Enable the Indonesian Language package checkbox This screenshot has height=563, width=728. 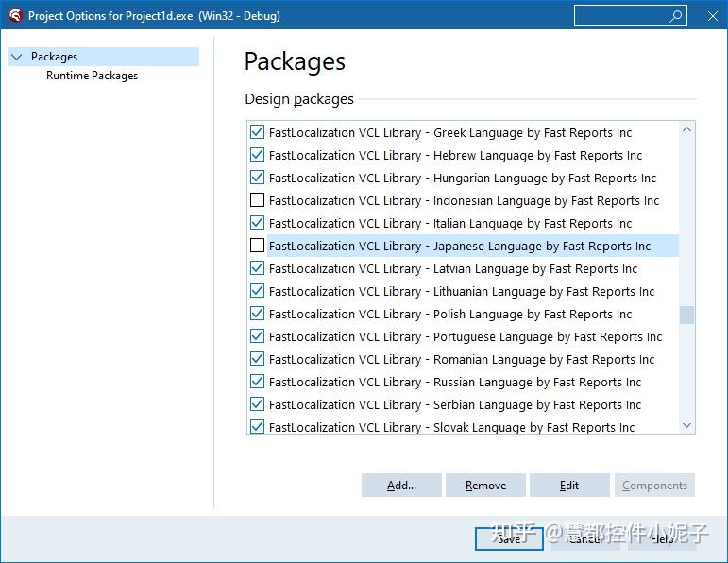coord(257,200)
